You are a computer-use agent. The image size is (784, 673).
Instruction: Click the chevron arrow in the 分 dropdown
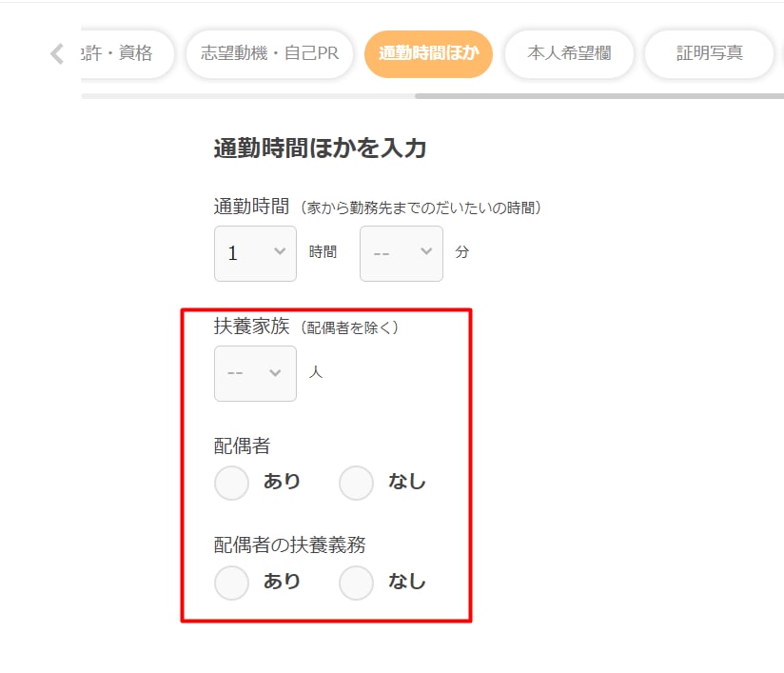(425, 251)
